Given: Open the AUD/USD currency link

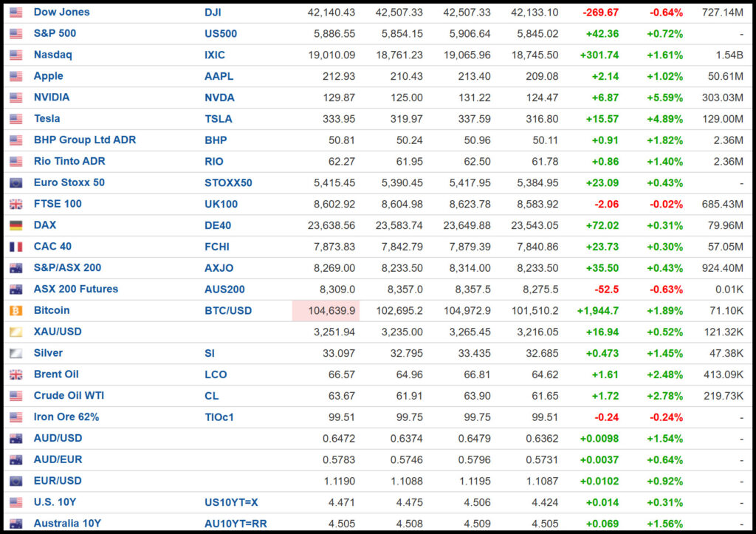Looking at the screenshot, I should (x=58, y=438).
